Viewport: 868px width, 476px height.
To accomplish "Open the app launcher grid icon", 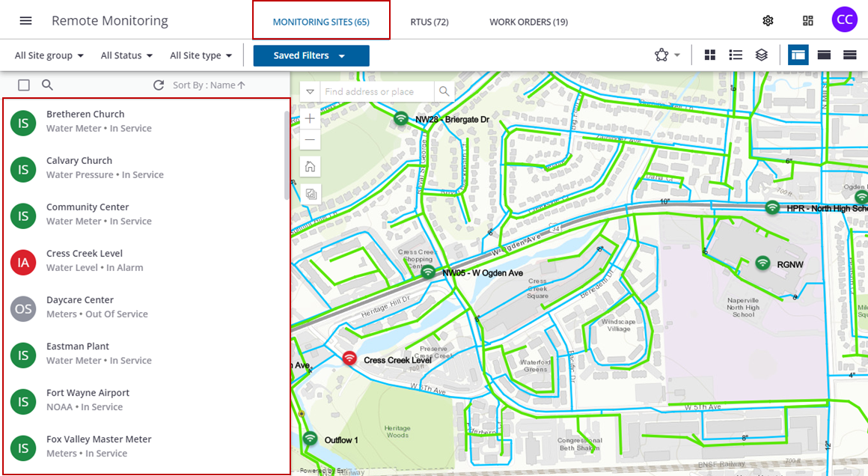I will point(807,20).
